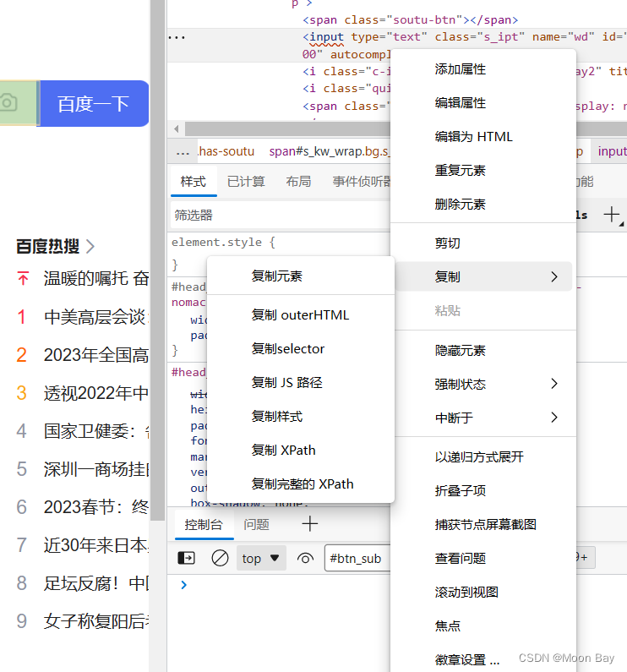Choose 复制样式 from the submenu
This screenshot has width=627, height=672.
301,417
